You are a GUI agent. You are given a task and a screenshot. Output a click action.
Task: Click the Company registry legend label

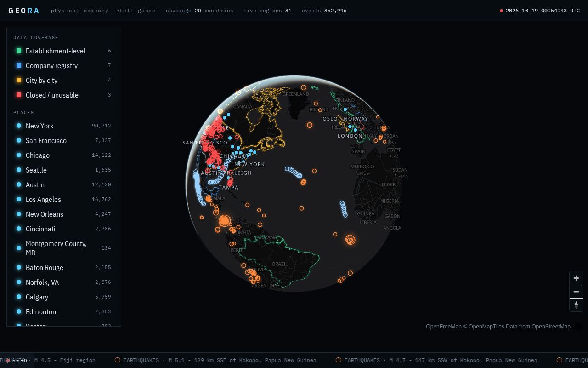[x=51, y=65]
